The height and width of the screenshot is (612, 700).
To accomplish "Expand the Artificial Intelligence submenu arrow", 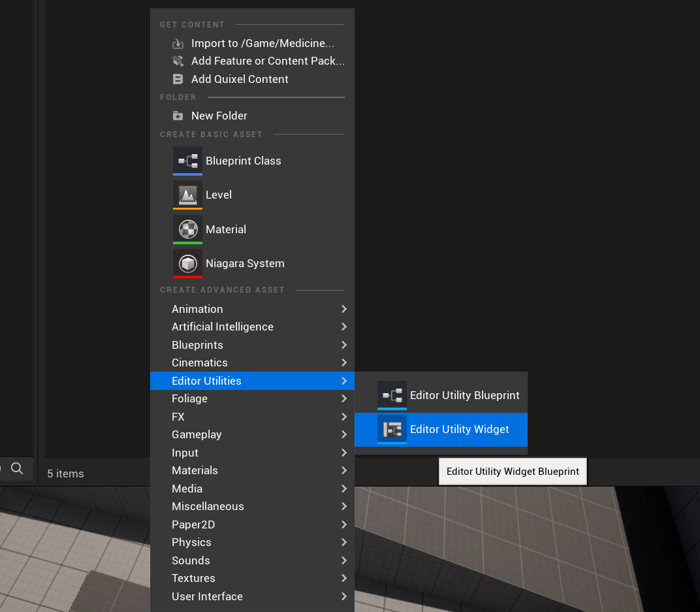I will [x=343, y=327].
